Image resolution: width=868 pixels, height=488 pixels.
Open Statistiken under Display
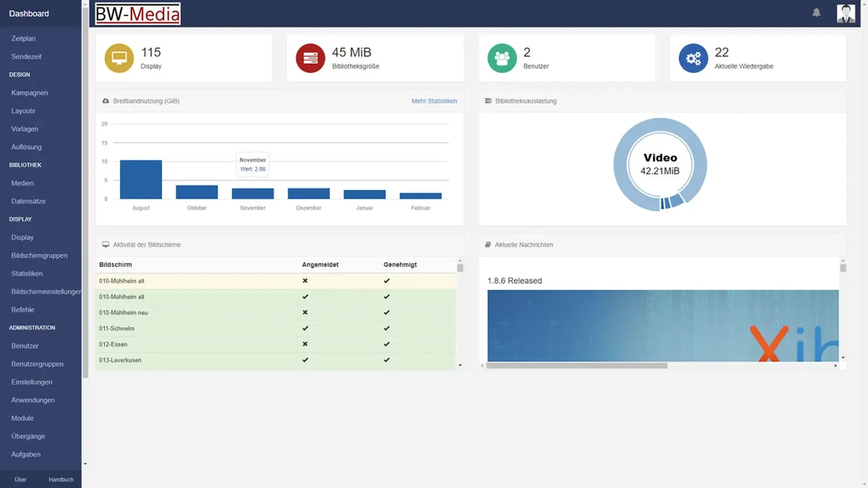click(x=27, y=274)
